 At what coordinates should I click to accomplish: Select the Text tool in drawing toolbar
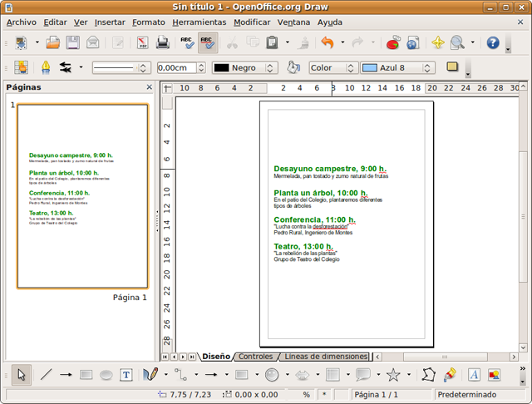(x=126, y=375)
